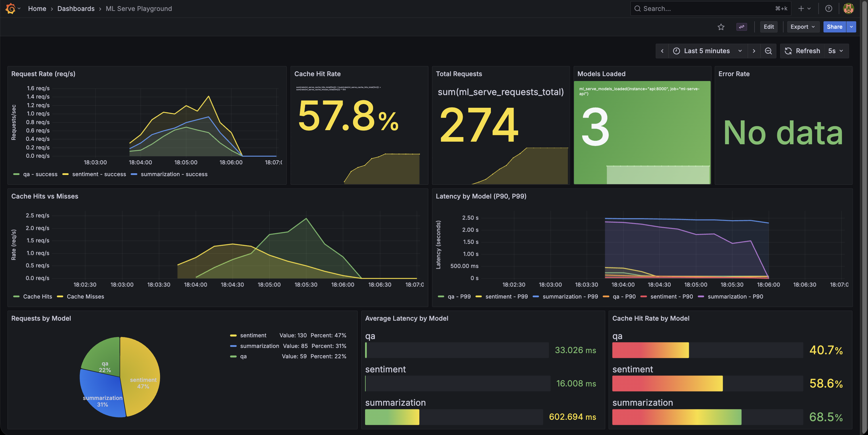Shift the time range back with the left arrow
The width and height of the screenshot is (868, 435).
click(x=662, y=51)
